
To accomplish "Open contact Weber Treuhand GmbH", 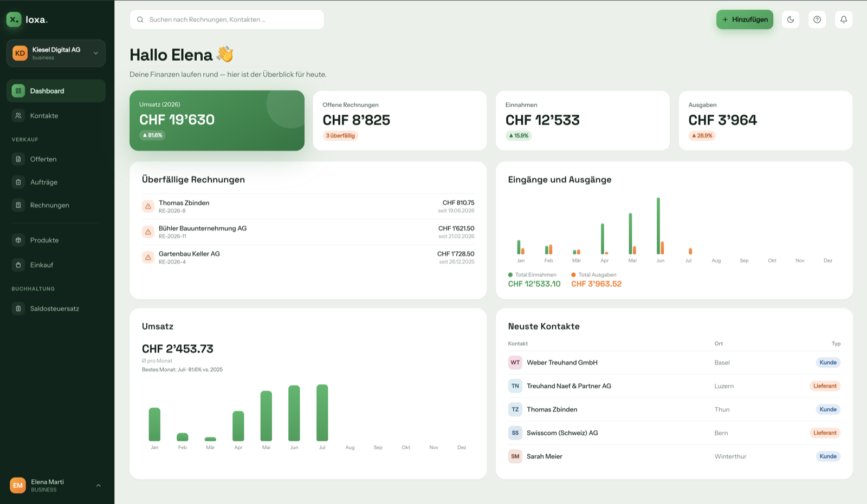I will (x=674, y=363).
